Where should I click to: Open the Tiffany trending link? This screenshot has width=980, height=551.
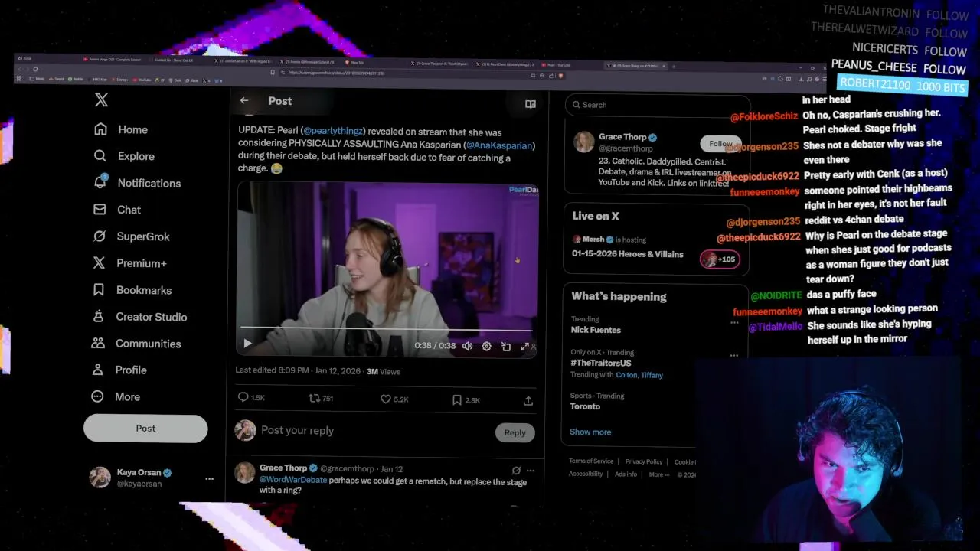652,375
